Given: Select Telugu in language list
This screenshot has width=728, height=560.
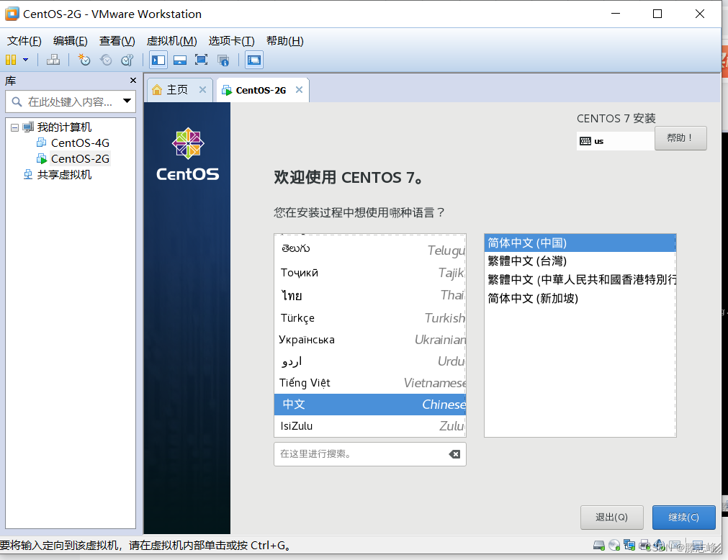Looking at the screenshot, I should tap(370, 250).
